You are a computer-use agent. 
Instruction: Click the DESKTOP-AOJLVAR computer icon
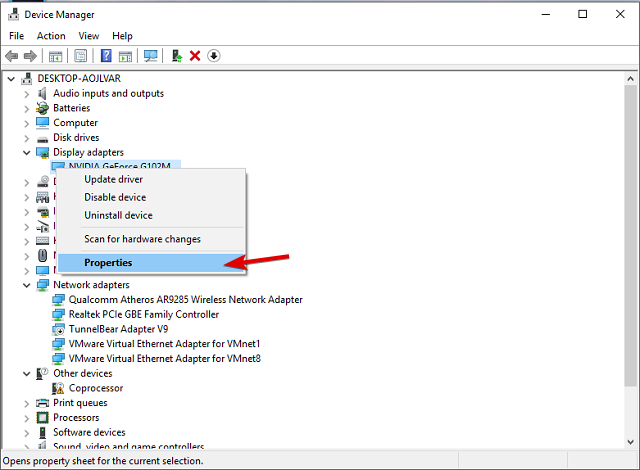(27, 78)
